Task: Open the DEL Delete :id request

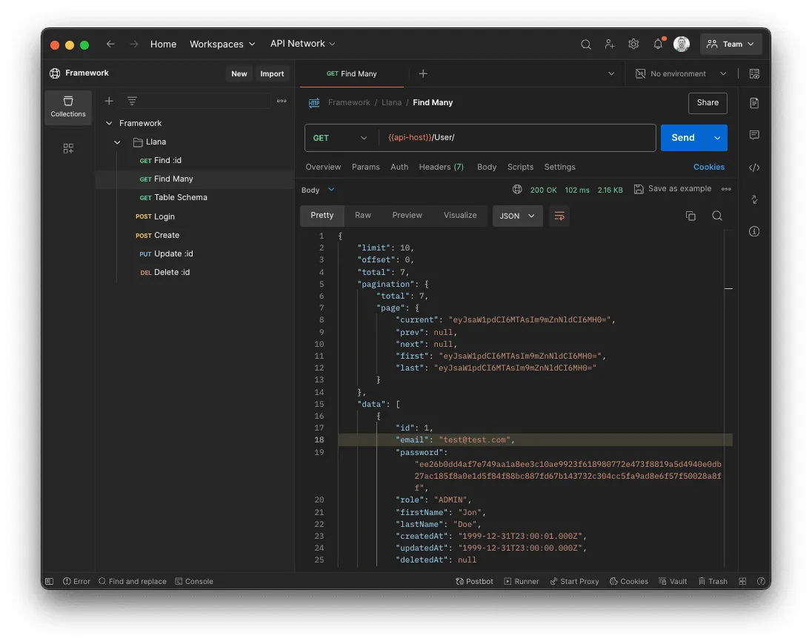Action: click(x=164, y=273)
